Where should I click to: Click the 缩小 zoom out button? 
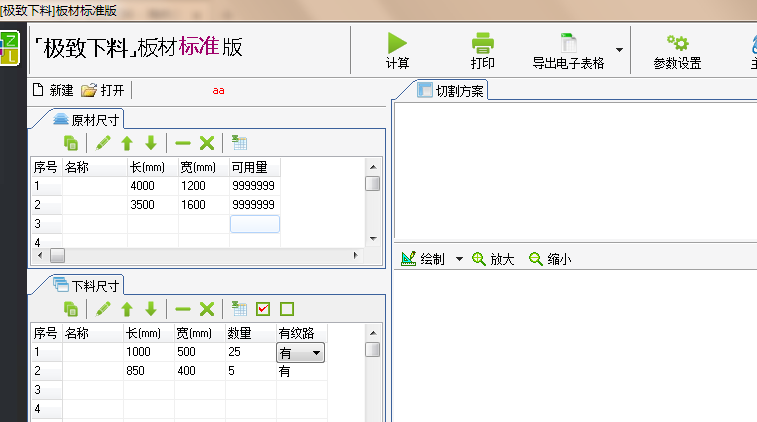click(550, 259)
